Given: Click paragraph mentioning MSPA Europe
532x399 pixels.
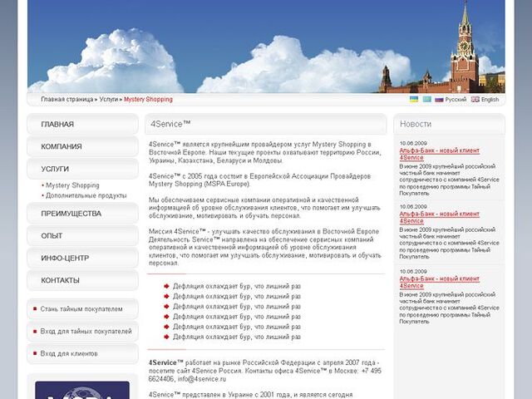Looking at the screenshot, I should pyautogui.click(x=260, y=180).
